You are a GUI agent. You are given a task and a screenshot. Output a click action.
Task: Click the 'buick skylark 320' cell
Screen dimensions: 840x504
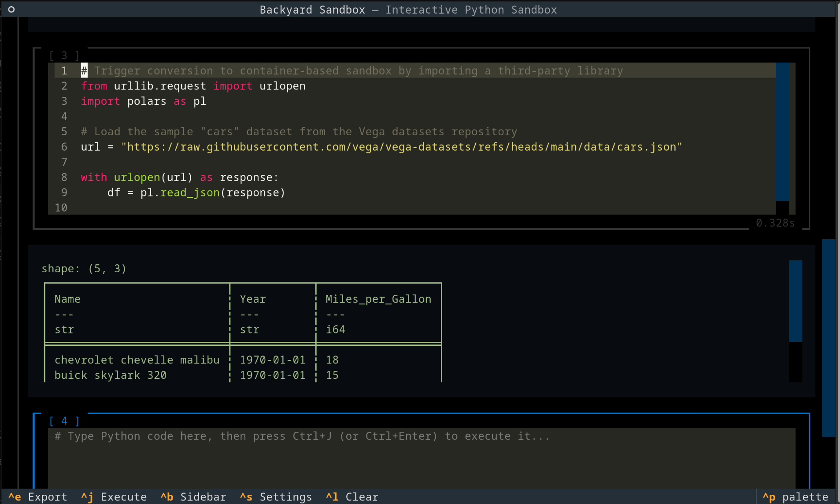point(111,375)
